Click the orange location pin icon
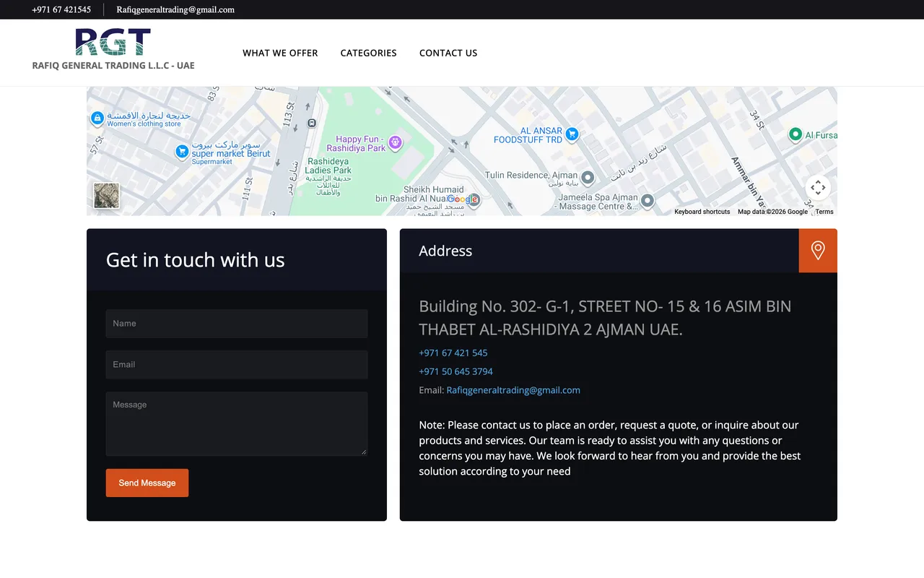The width and height of the screenshot is (924, 578). coord(818,251)
